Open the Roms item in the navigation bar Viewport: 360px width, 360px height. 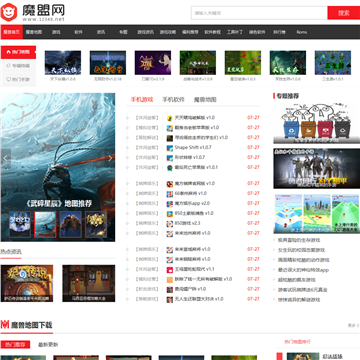click(x=302, y=32)
